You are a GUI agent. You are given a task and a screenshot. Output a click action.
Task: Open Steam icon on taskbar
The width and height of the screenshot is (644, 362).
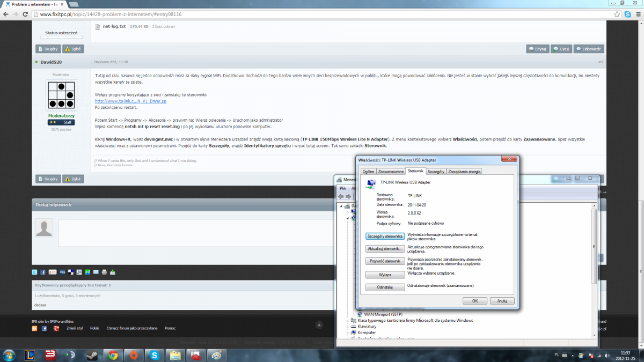tap(92, 354)
